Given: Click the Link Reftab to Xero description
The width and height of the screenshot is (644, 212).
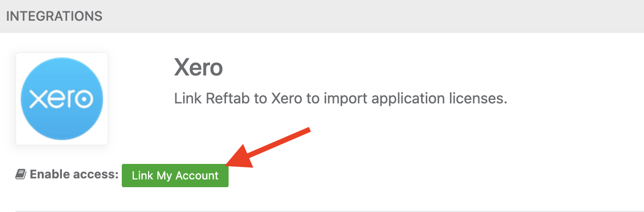Looking at the screenshot, I should tap(341, 98).
